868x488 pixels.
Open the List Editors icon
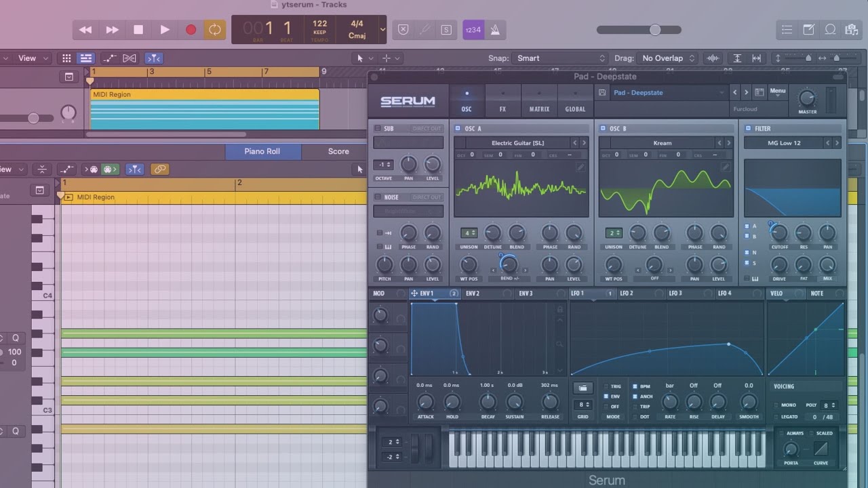(787, 30)
